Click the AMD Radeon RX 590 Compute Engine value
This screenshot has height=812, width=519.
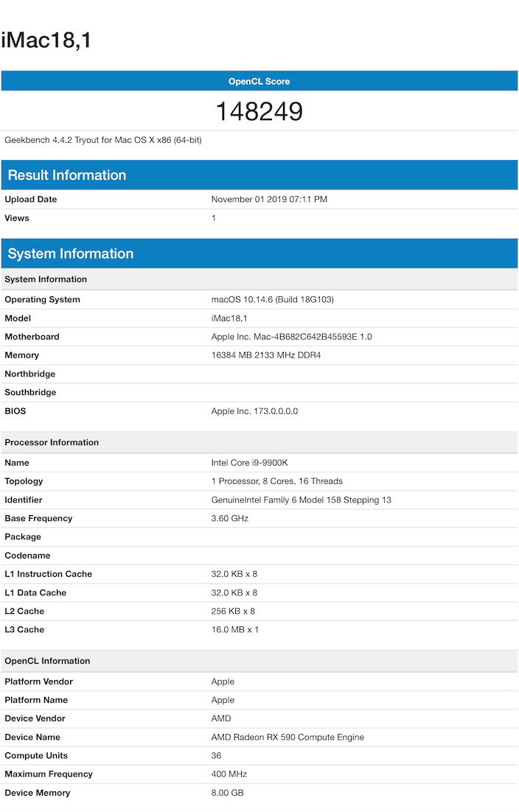click(x=288, y=738)
